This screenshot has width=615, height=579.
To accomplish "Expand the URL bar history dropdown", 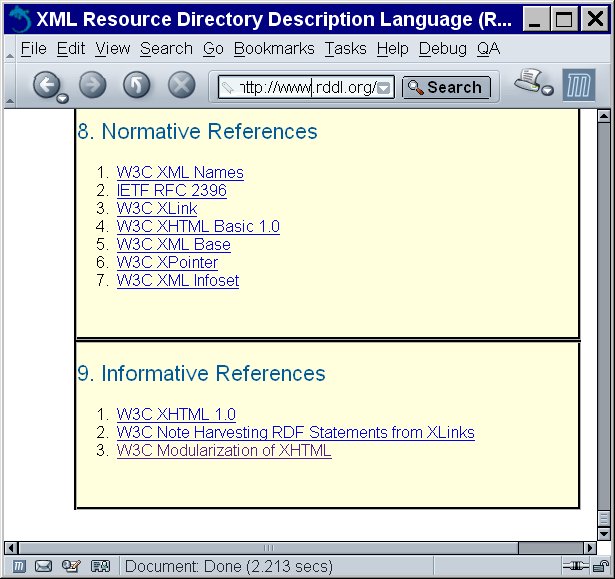I will (384, 88).
